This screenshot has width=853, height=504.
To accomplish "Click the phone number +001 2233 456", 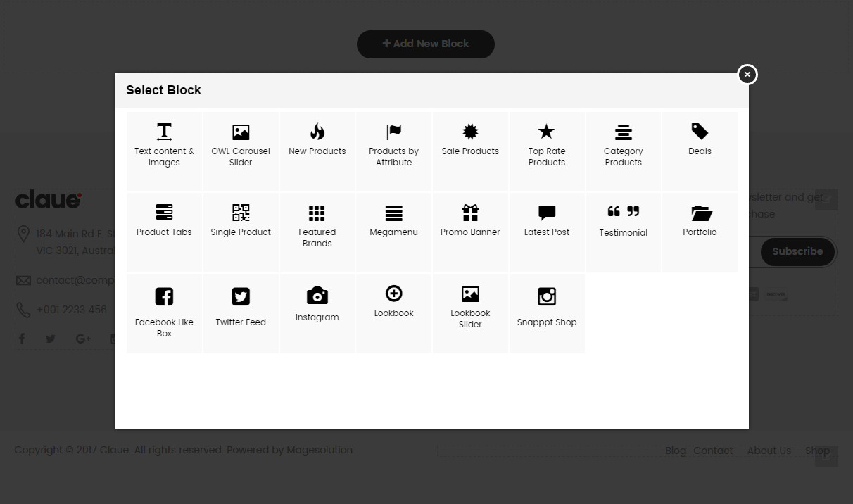I will click(x=72, y=310).
